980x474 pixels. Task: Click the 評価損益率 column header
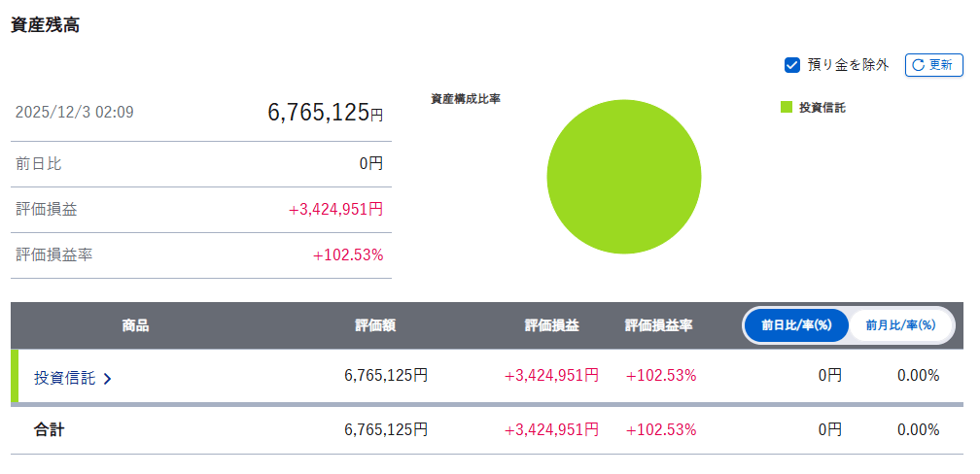(x=658, y=325)
